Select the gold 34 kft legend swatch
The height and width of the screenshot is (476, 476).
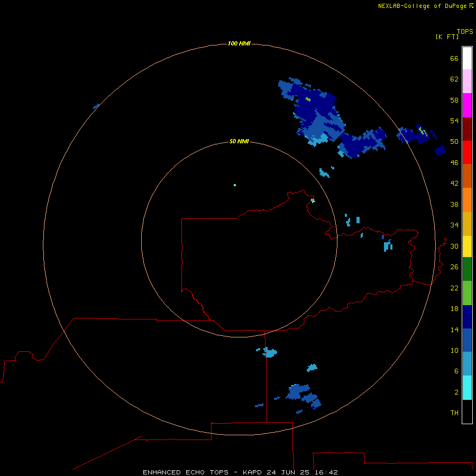467,224
